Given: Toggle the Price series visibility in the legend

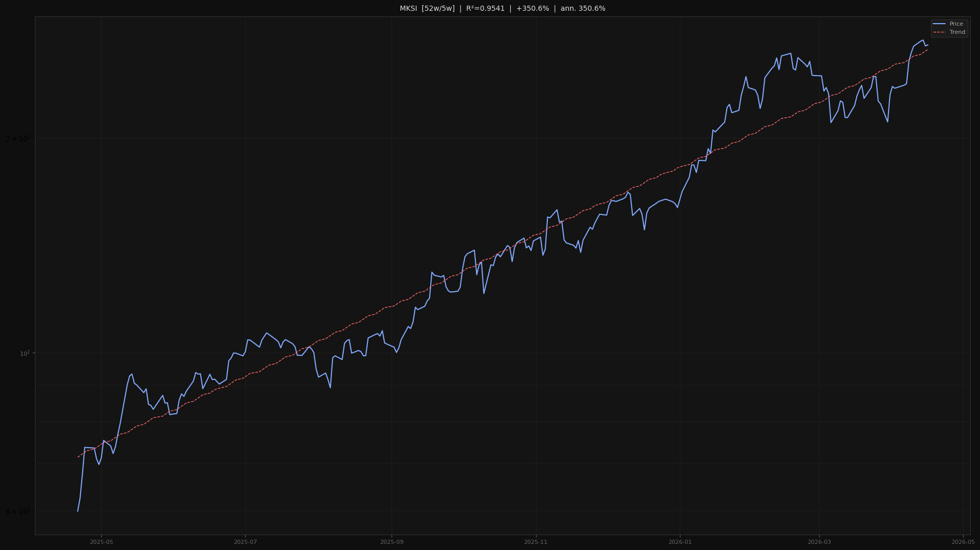Looking at the screenshot, I should [956, 24].
